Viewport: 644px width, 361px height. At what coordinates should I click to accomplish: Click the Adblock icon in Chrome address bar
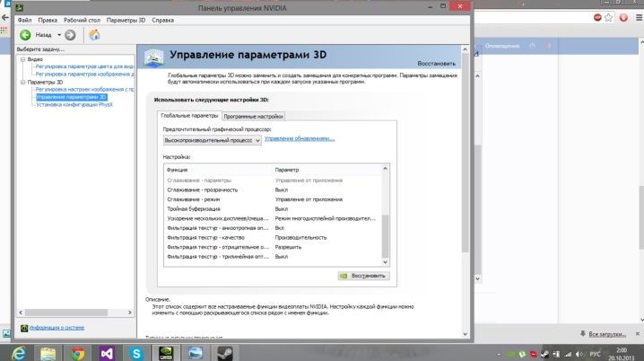click(x=597, y=17)
